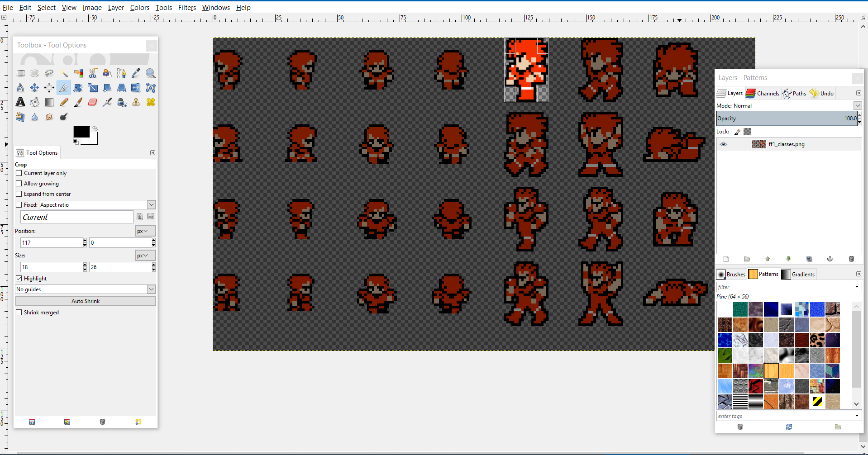Toggle the Fixed aspect ratio checkbox
The width and height of the screenshot is (868, 455).
tap(19, 205)
